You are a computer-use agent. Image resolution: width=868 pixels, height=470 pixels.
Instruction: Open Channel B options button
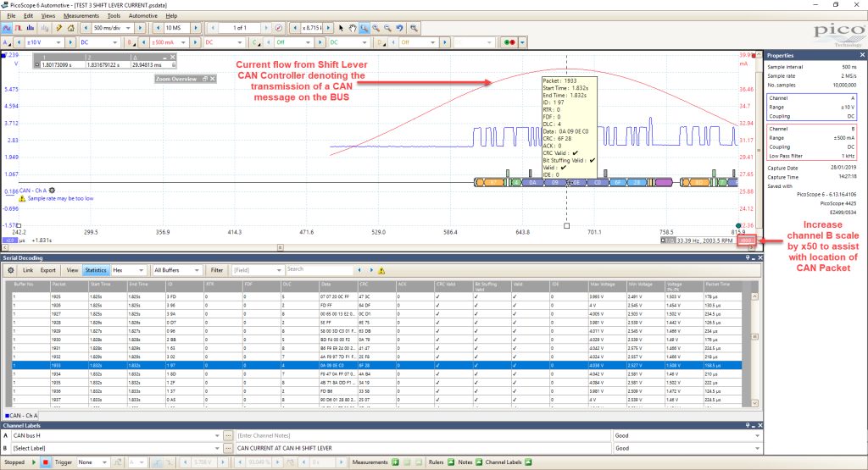pos(131,42)
